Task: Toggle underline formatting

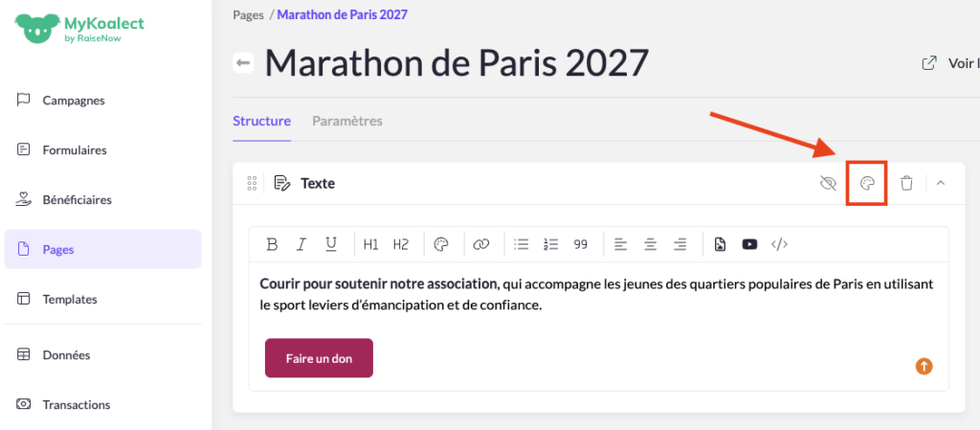Action: tap(331, 244)
